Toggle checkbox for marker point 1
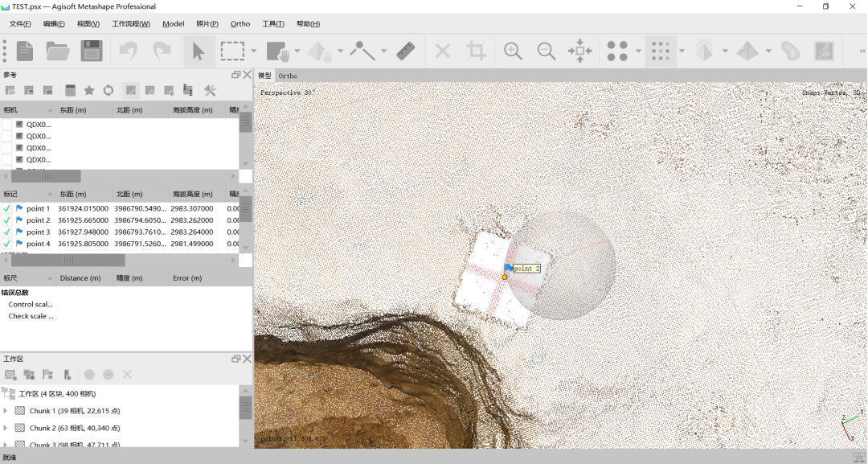The image size is (868, 464). click(x=6, y=209)
